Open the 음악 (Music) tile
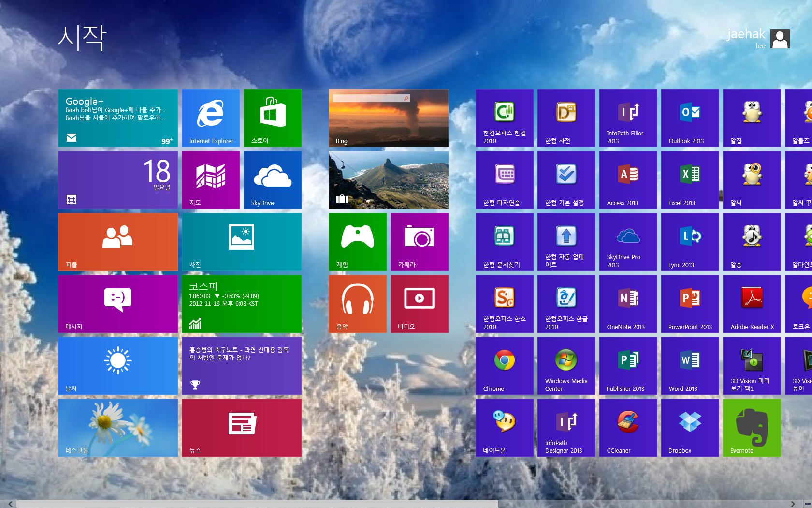 [x=358, y=304]
